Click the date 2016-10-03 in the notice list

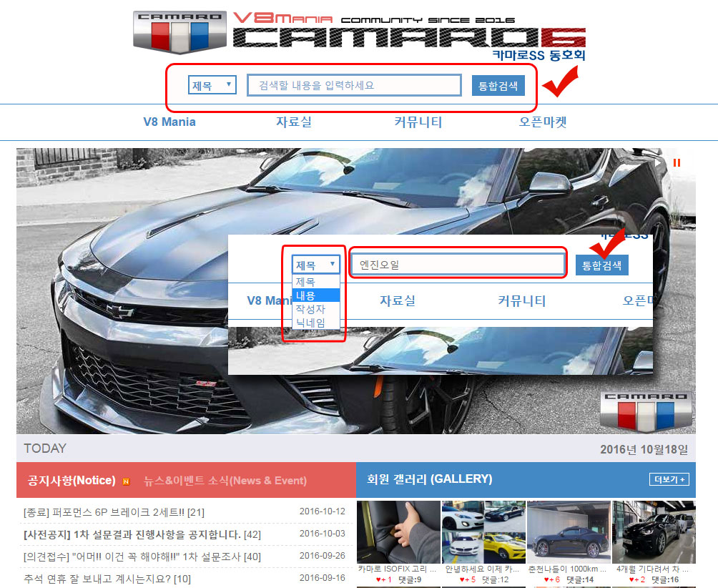click(x=323, y=534)
